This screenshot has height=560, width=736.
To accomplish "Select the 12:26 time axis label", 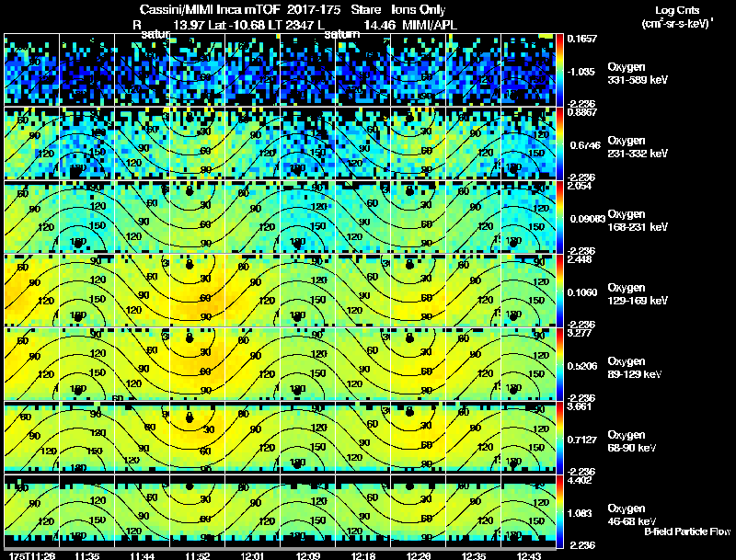I will tap(419, 556).
